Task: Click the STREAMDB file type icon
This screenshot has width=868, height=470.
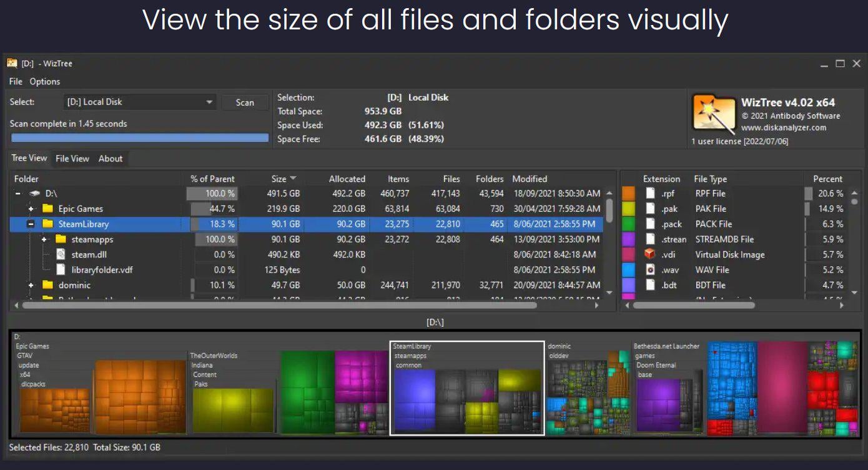Action: coord(651,239)
